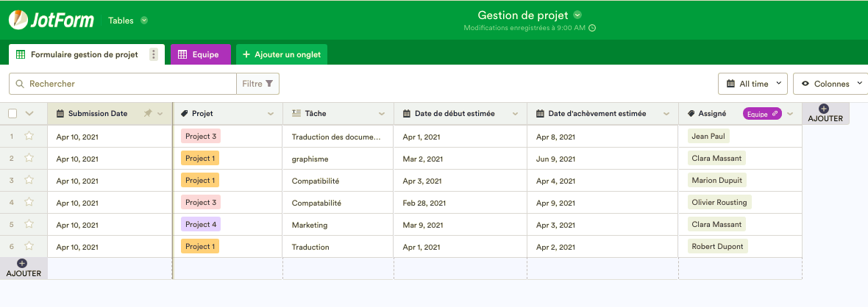Star row 1 as favorite
This screenshot has height=307, width=868.
coord(29,136)
